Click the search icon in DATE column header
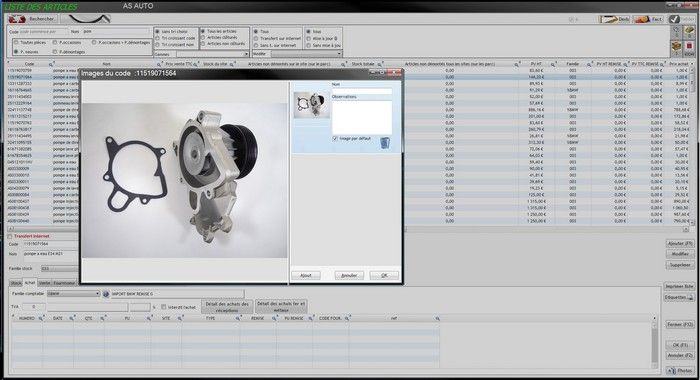700x380 pixels. (x=71, y=318)
